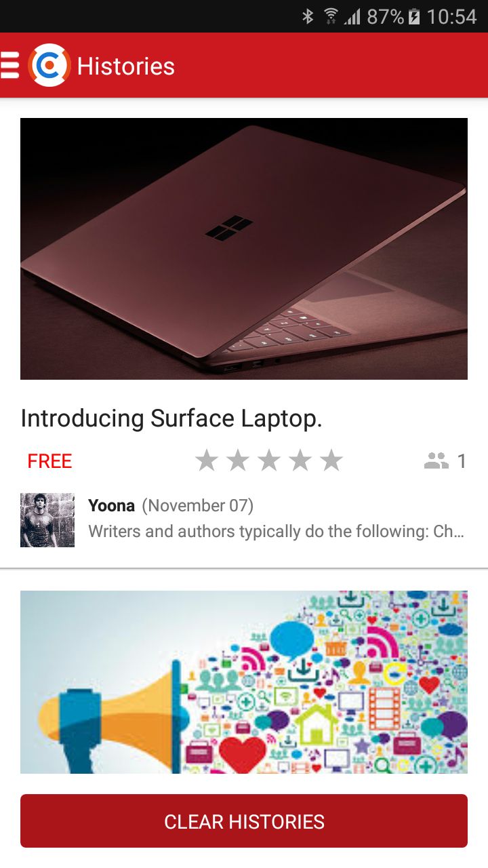
Task: Select the first rating star
Action: pos(207,461)
